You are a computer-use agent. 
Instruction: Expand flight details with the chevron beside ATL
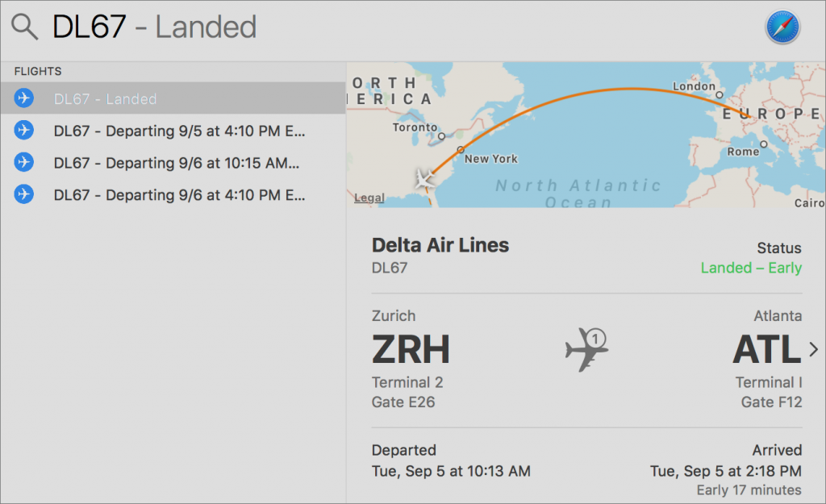(814, 349)
